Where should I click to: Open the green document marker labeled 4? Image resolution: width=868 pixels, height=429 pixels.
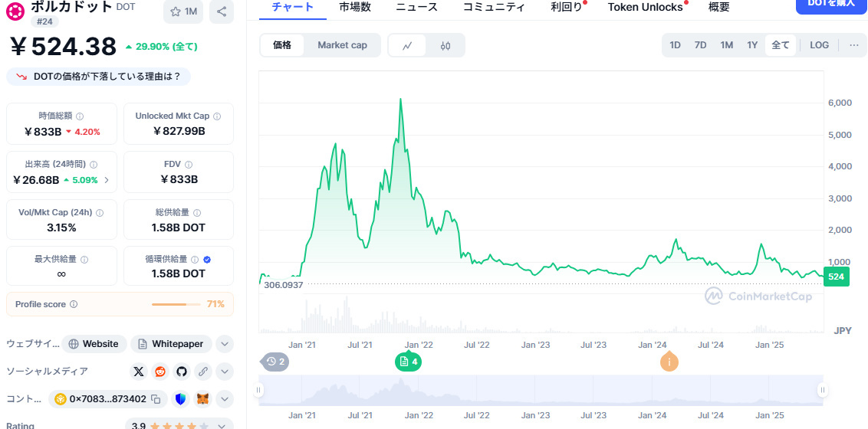click(x=409, y=362)
